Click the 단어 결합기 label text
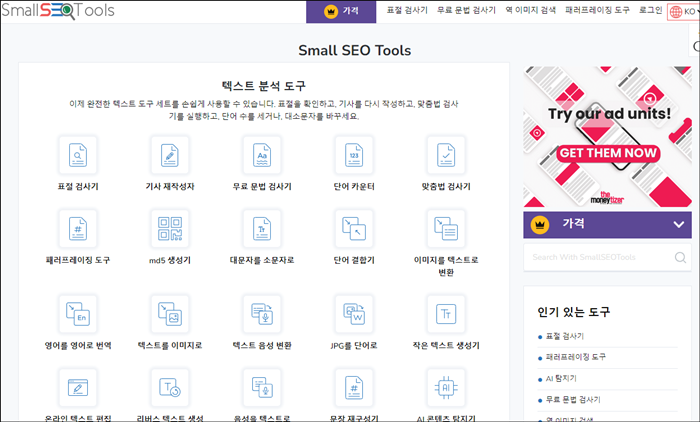Image resolution: width=700 pixels, height=422 pixels. (x=354, y=260)
